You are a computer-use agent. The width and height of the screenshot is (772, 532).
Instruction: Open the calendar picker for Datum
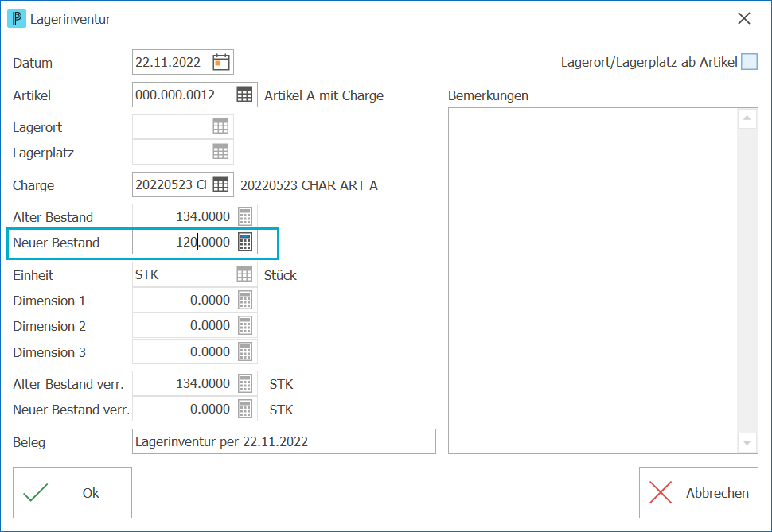point(221,63)
